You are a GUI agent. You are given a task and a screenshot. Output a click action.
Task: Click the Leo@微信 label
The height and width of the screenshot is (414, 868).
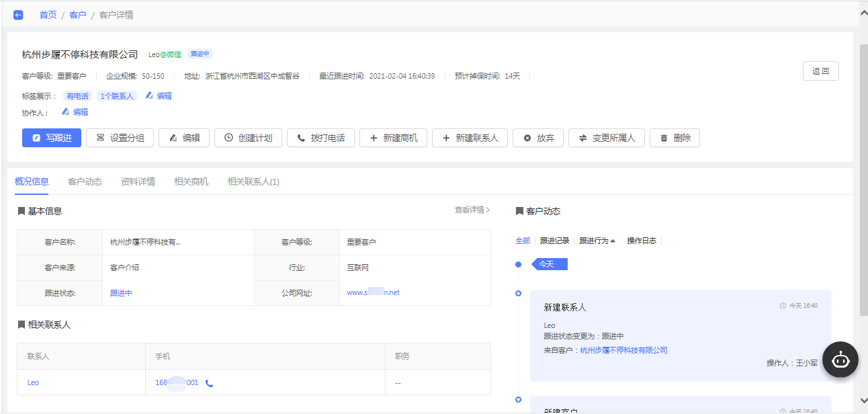tap(165, 54)
